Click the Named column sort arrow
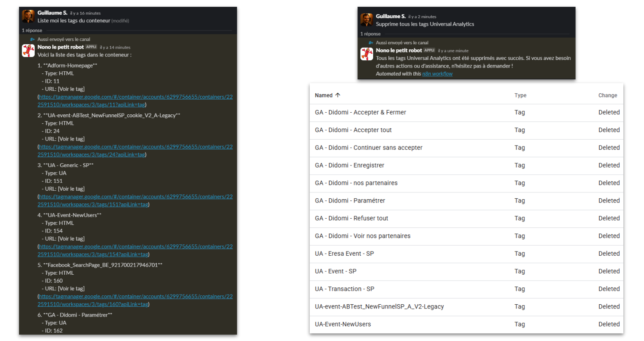The height and width of the screenshot is (341, 644). point(338,95)
